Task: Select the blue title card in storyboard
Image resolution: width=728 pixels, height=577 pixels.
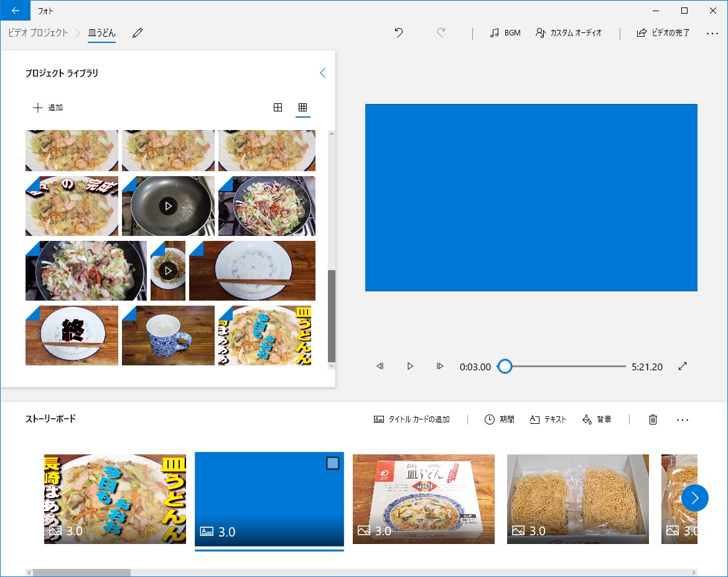Action: pyautogui.click(x=269, y=499)
